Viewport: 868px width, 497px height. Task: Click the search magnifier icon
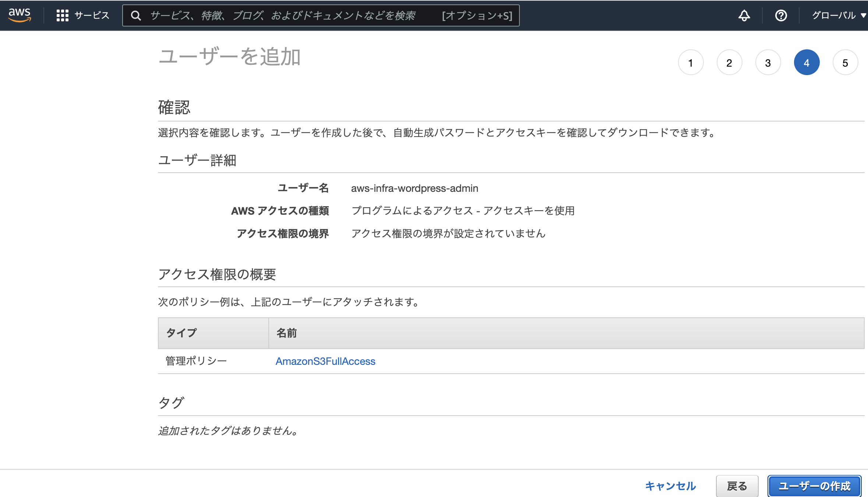point(136,15)
